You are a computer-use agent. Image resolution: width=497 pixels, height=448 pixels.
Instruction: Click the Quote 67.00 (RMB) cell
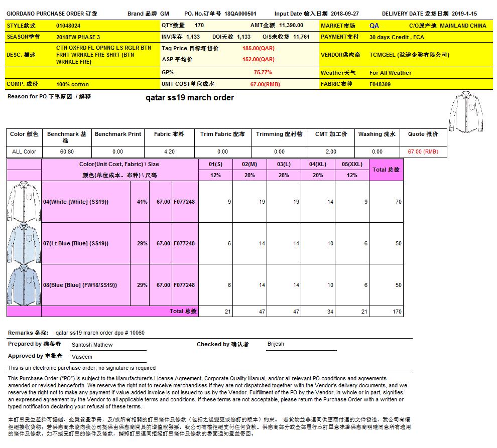pyautogui.click(x=423, y=152)
